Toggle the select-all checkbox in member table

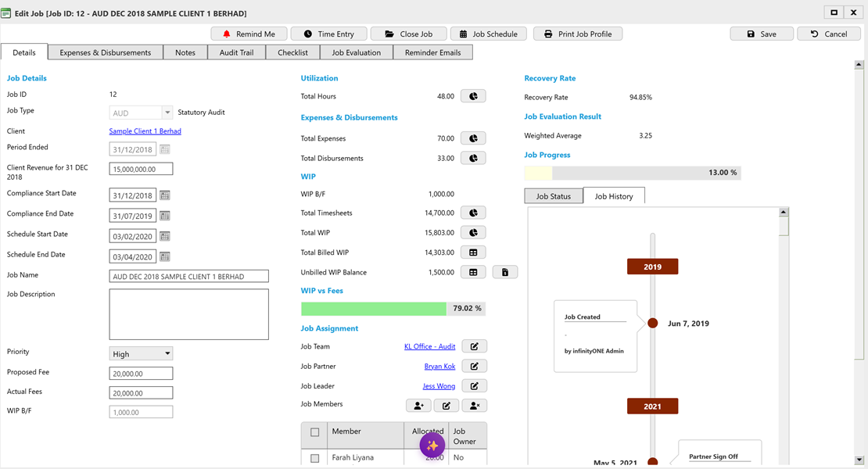(316, 431)
